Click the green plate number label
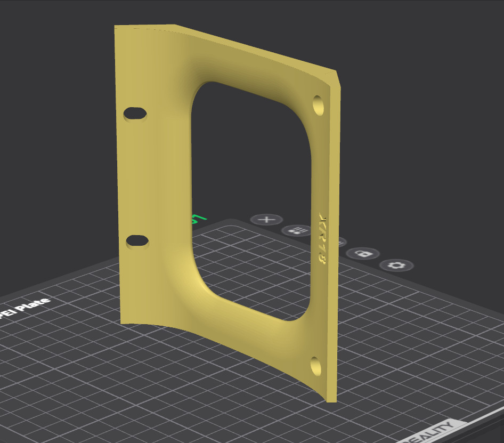This screenshot has height=443, width=504. (198, 219)
